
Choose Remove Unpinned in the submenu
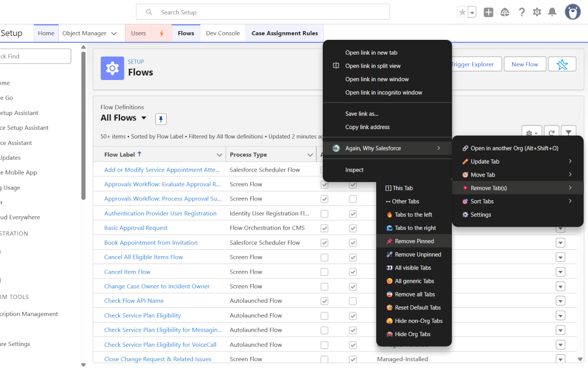(414, 254)
